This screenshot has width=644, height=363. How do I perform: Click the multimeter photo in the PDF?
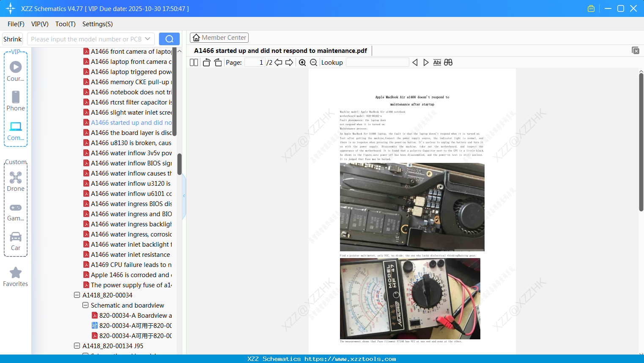point(410,299)
